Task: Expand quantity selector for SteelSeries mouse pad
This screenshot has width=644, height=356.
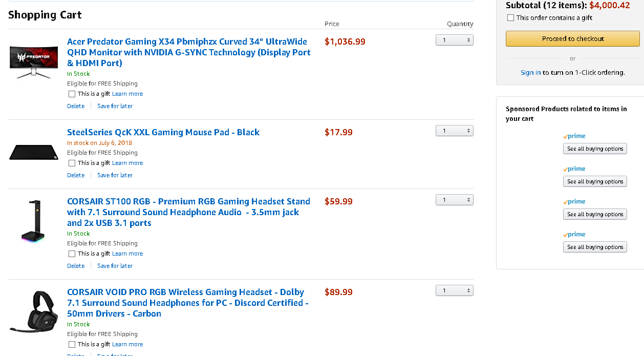Action: click(454, 131)
